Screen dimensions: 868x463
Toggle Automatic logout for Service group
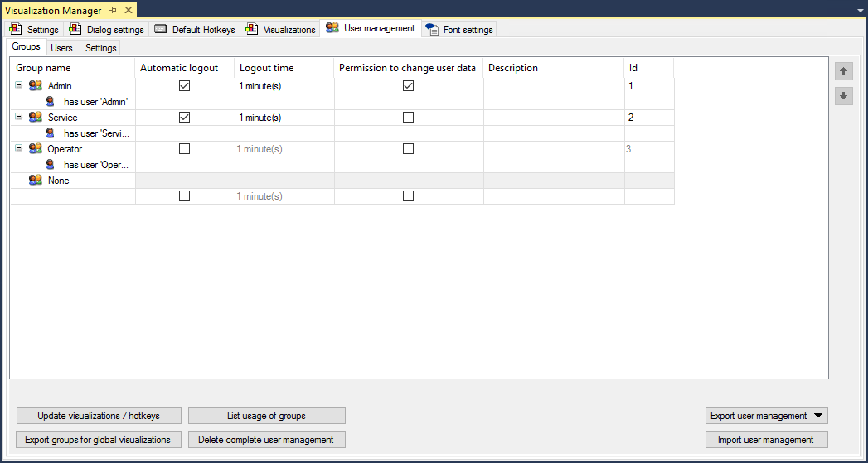coord(185,118)
